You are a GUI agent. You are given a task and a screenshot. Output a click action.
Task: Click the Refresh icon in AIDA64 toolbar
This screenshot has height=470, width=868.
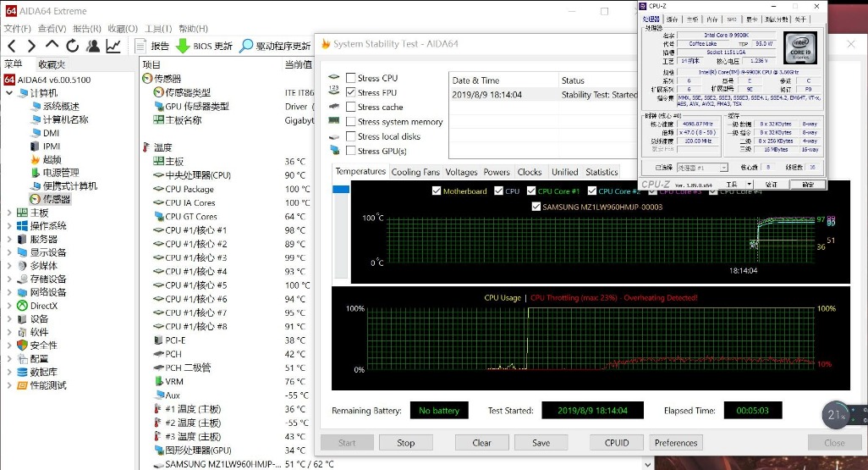point(72,46)
